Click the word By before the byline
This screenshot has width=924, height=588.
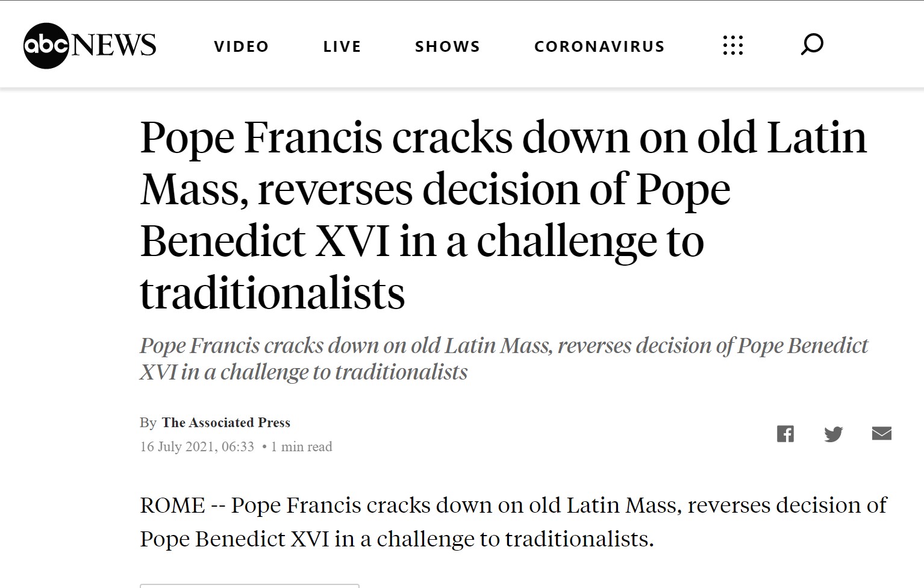[148, 423]
